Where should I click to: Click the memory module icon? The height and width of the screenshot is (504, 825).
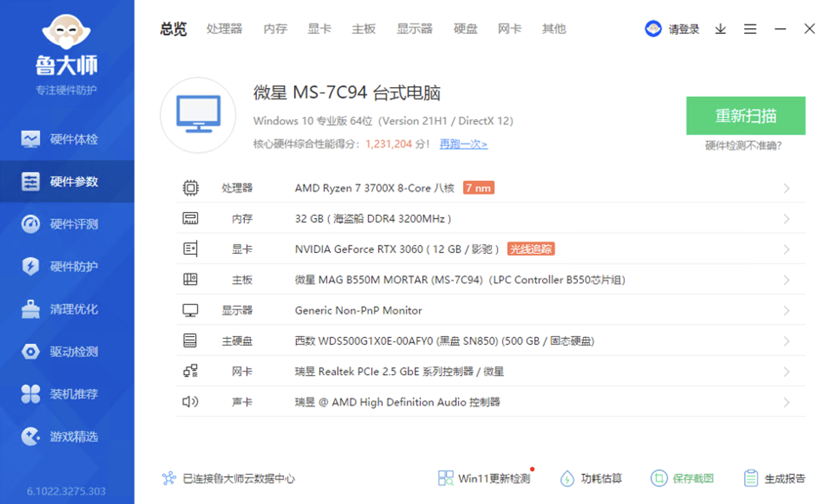point(190,218)
